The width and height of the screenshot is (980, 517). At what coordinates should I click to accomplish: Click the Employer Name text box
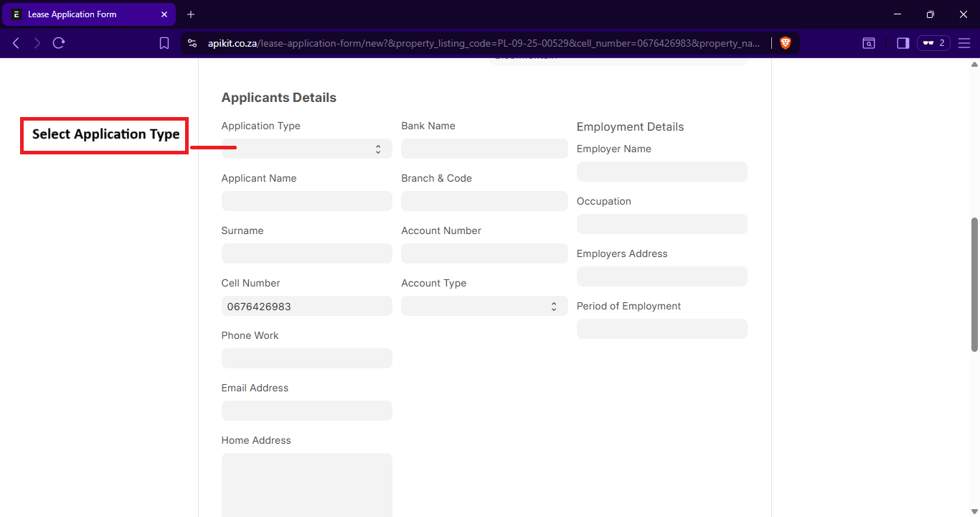pos(661,172)
